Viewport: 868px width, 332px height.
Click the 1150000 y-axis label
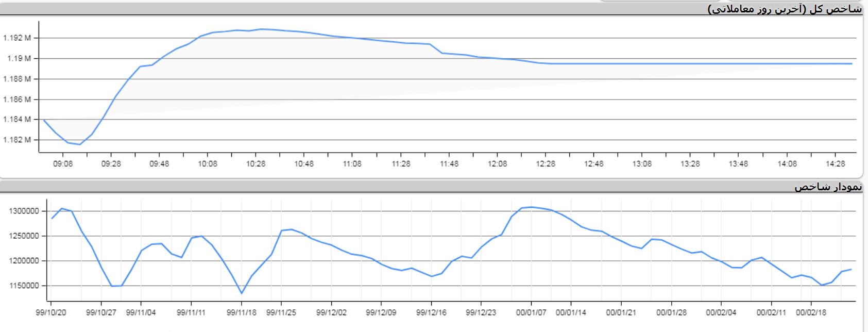pos(24,286)
